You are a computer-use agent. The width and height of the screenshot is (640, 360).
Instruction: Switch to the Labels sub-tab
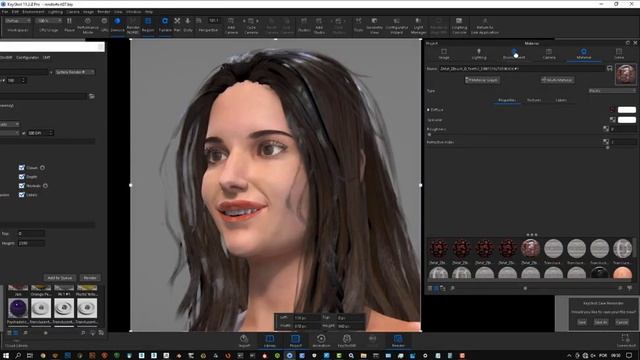pyautogui.click(x=561, y=100)
